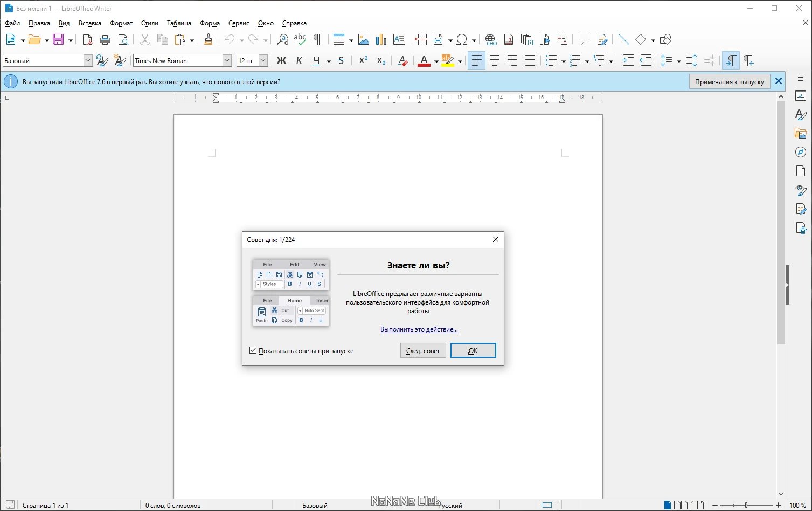The width and height of the screenshot is (812, 511).
Task: Expand font color dropdown arrow
Action: click(436, 61)
